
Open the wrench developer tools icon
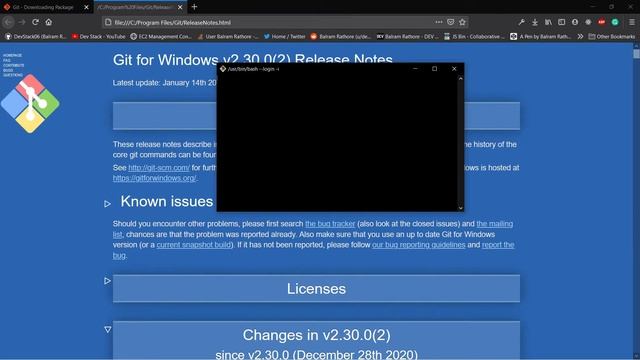521,22
